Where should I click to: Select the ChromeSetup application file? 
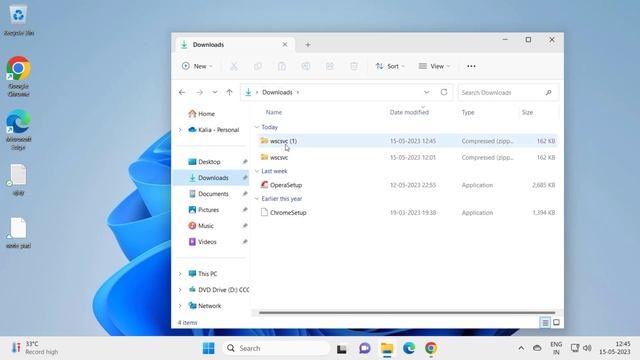(407, 213)
